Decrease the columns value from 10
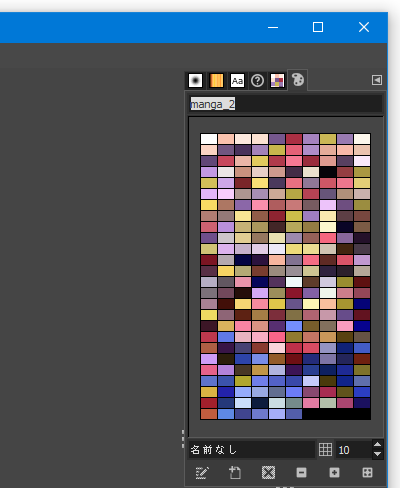Viewport: 400px width, 488px height. tap(377, 454)
